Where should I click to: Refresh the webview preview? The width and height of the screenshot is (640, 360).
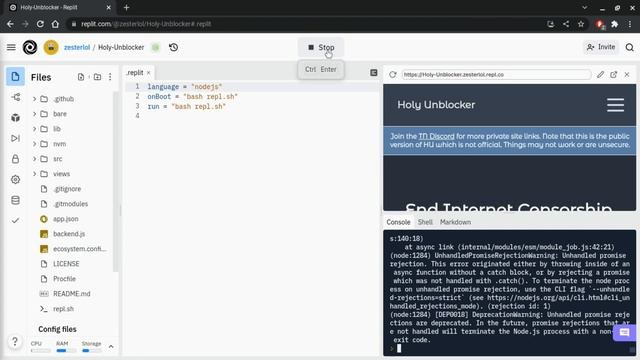click(392, 75)
